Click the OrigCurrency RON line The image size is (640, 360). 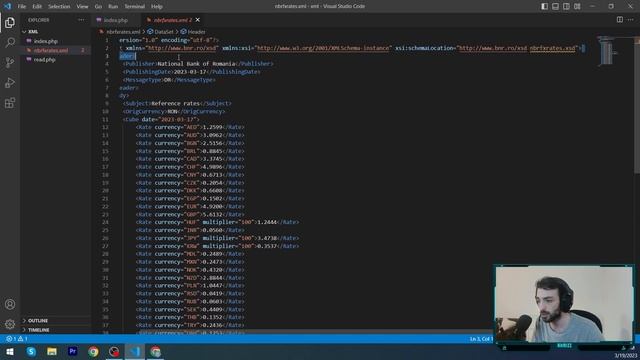[174, 111]
